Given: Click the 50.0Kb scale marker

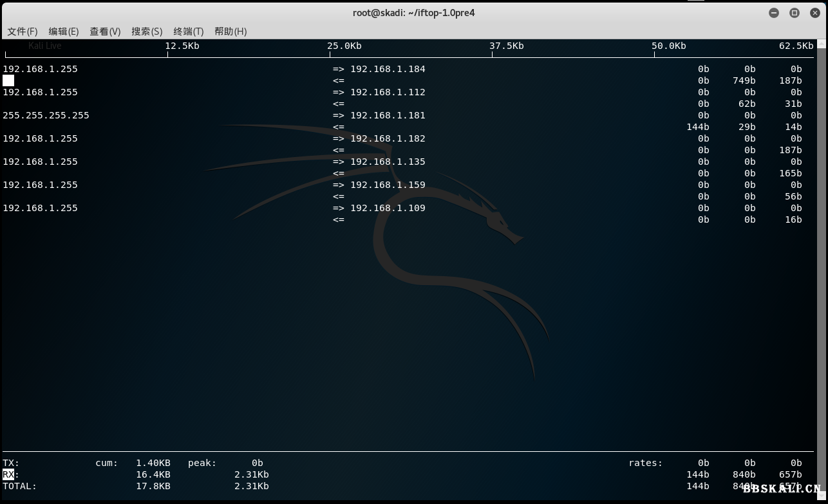Looking at the screenshot, I should pyautogui.click(x=668, y=46).
